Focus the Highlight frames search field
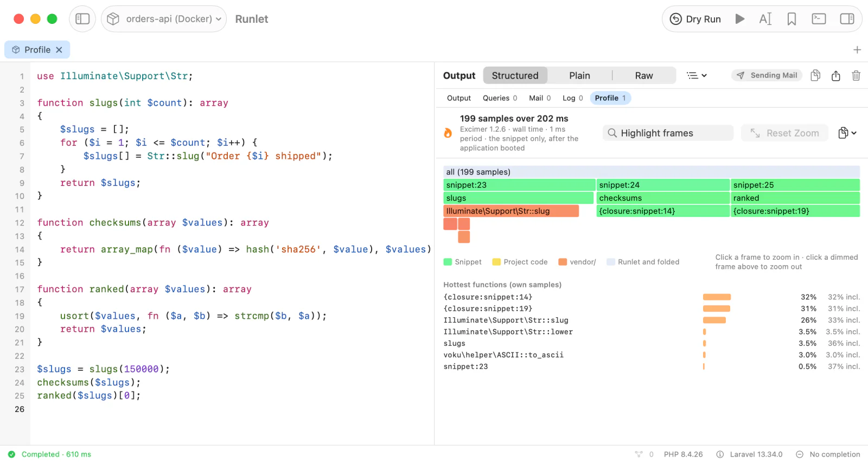 click(x=668, y=133)
